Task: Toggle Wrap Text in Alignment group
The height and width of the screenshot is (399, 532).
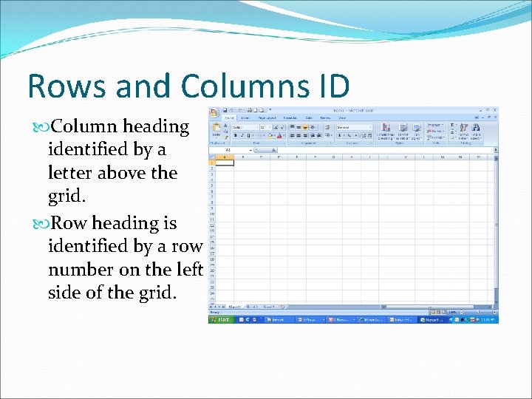Action: [x=327, y=127]
